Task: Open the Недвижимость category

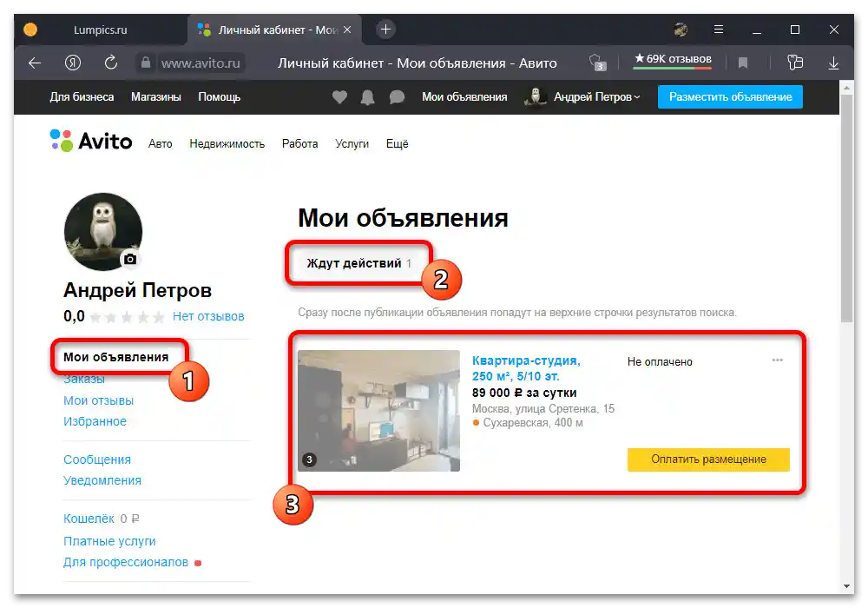Action: point(227,144)
